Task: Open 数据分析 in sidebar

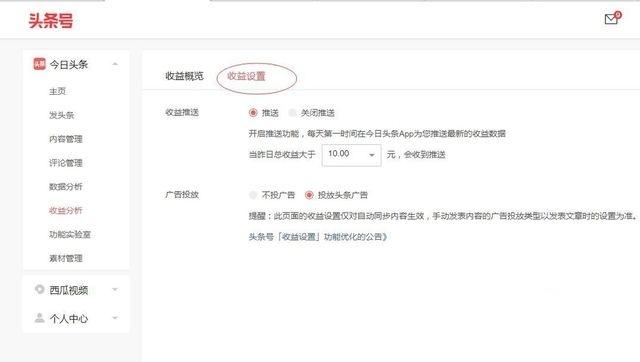Action: tap(66, 187)
